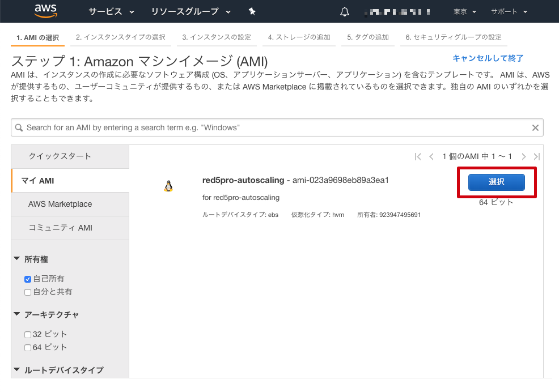This screenshot has width=559, height=392.
Task: Check the 32 ビット architecture checkbox
Action: pos(28,335)
